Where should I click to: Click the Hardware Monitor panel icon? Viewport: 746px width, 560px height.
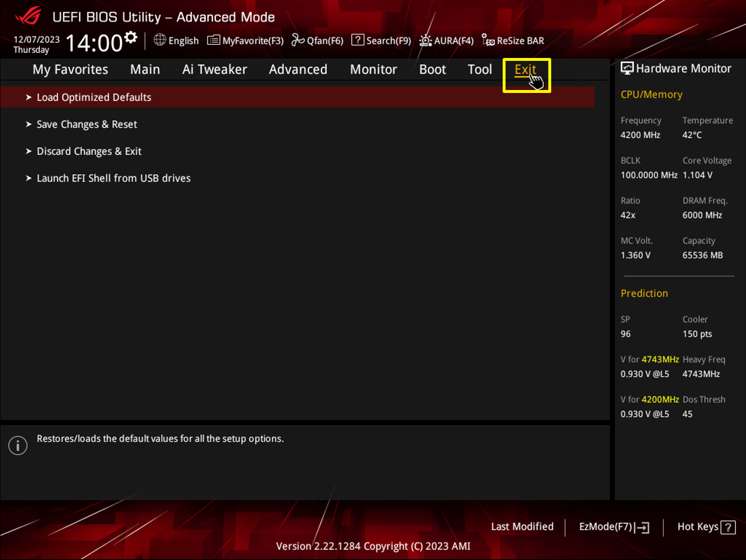(x=627, y=68)
